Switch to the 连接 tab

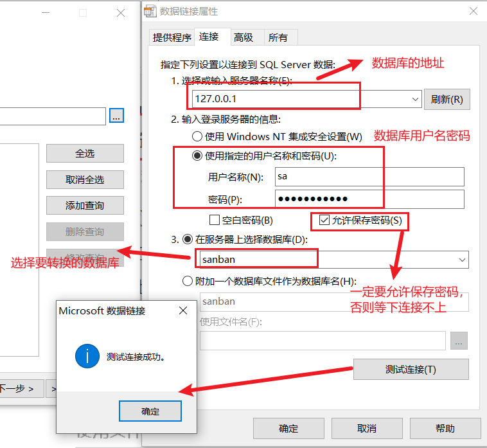[x=213, y=37]
